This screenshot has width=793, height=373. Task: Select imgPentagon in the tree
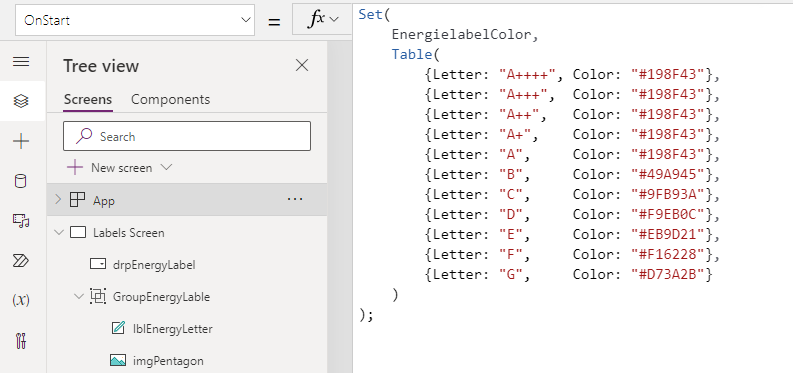click(168, 361)
